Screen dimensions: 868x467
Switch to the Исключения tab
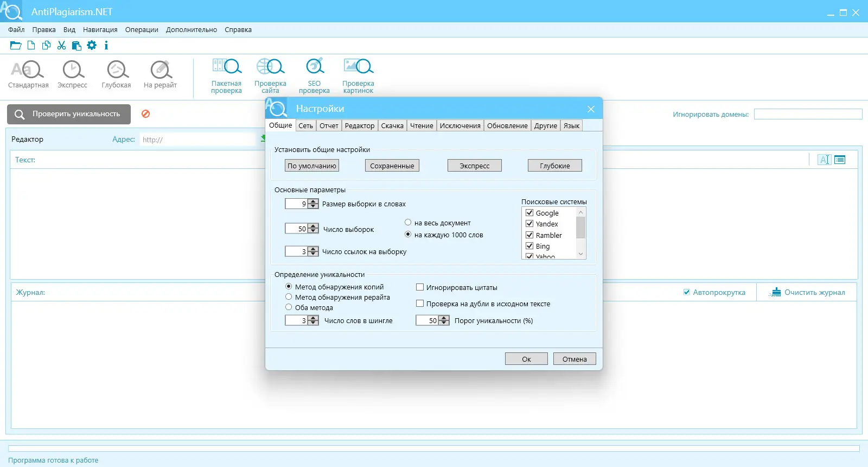(460, 125)
